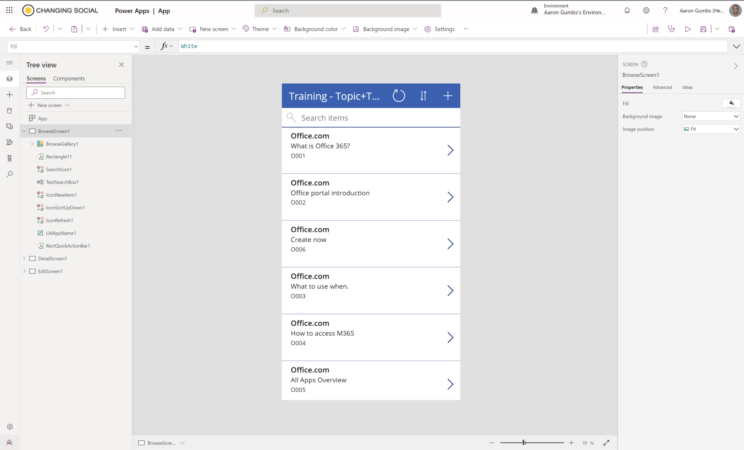Adjust the canvas zoom slider
Screen dimensions: 744x450
click(531, 442)
